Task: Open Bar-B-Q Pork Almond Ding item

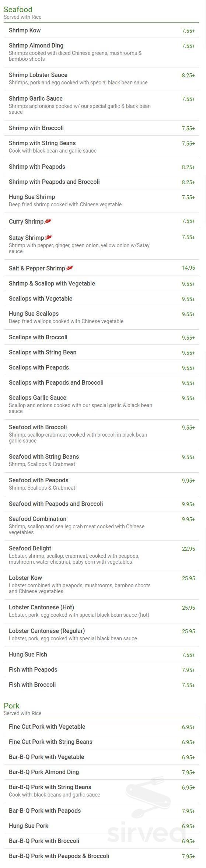Action: [101, 772]
